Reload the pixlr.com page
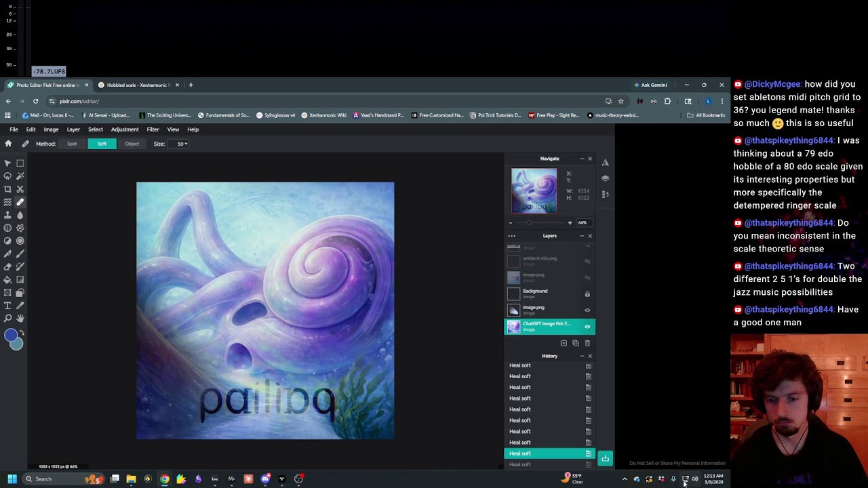The height and width of the screenshot is (488, 868). (35, 101)
